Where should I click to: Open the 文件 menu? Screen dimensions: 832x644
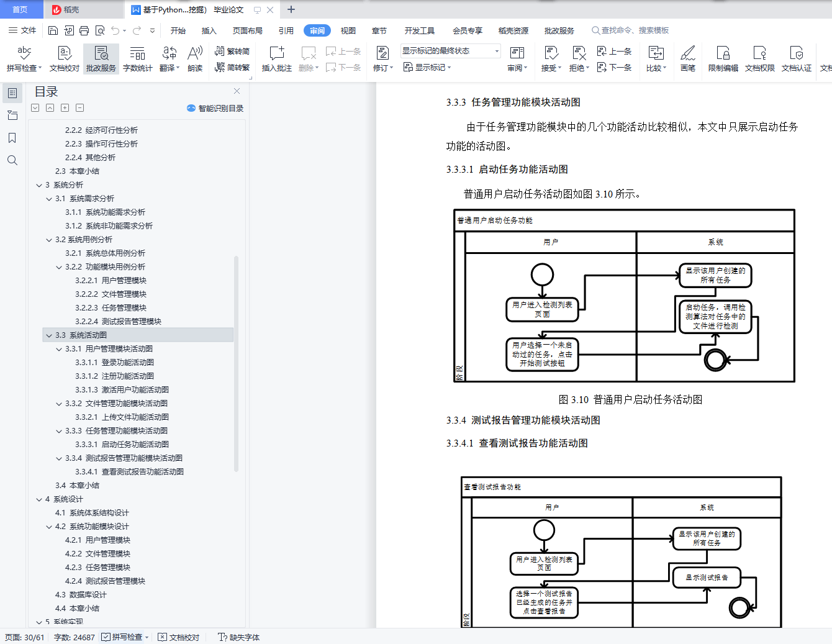pos(22,30)
